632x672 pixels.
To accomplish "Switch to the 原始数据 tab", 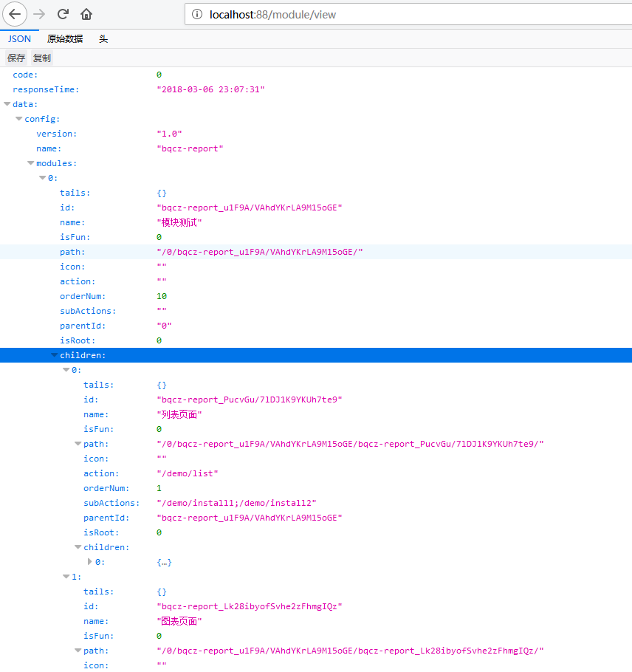I will pos(65,39).
